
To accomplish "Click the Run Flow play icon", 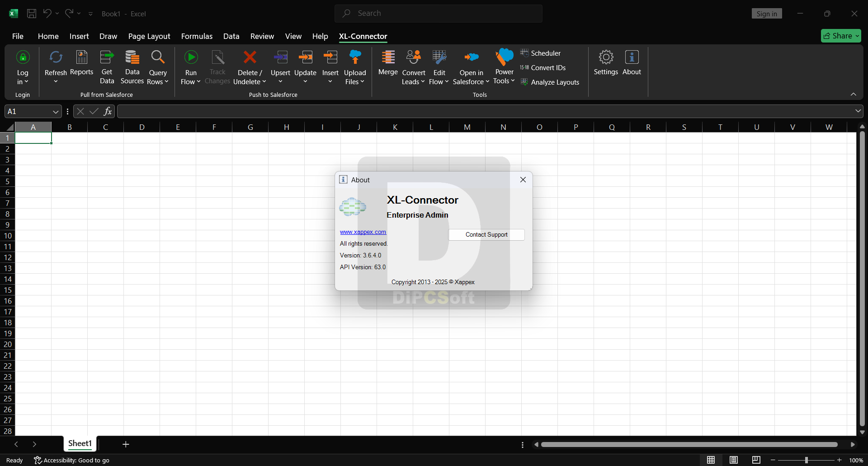I will point(191,57).
